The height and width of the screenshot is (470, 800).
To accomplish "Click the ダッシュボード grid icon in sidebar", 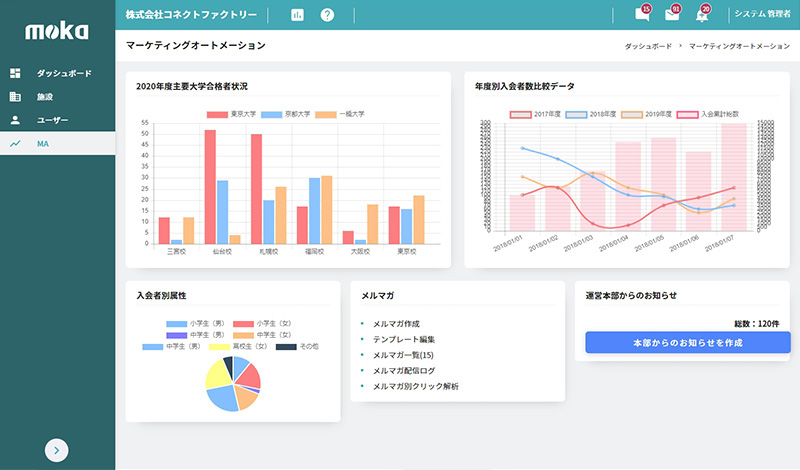I will point(15,74).
